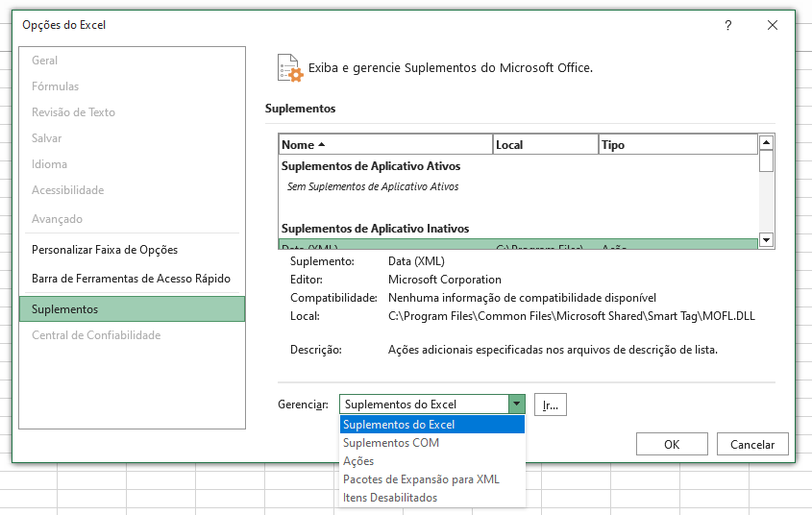Screen dimensions: 812x515
Task: Click the Cancelar button
Action: coord(752,445)
